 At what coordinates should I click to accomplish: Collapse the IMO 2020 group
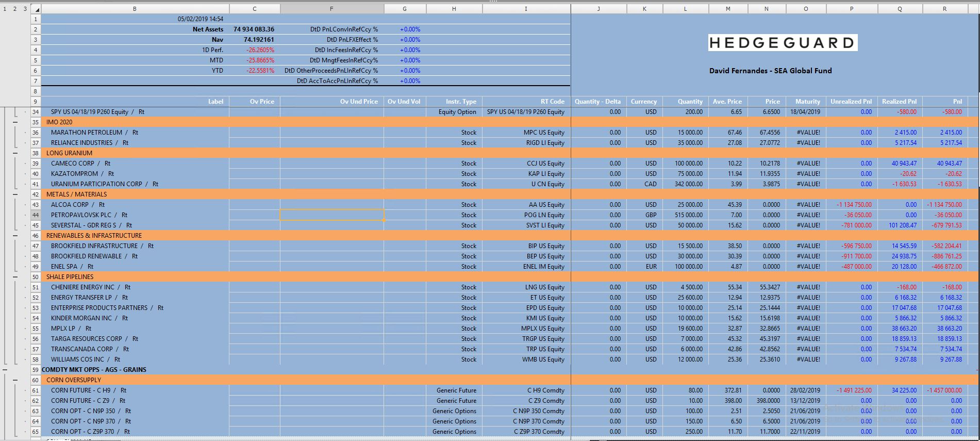click(x=15, y=122)
